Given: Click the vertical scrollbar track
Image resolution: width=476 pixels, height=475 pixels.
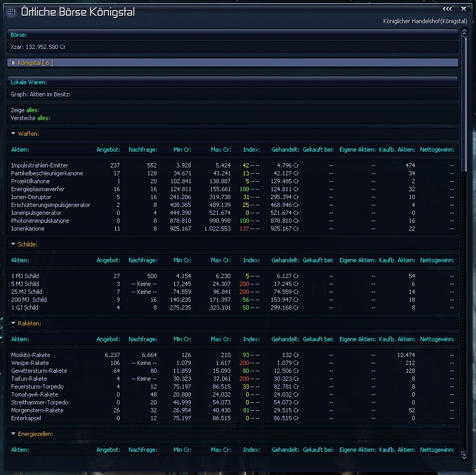Looking at the screenshot, I should tap(464, 263).
